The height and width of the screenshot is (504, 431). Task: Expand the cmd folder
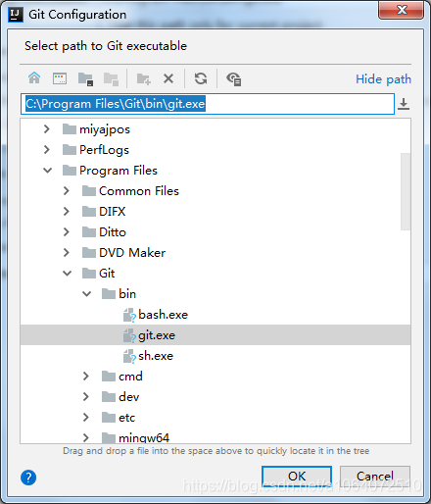[86, 377]
